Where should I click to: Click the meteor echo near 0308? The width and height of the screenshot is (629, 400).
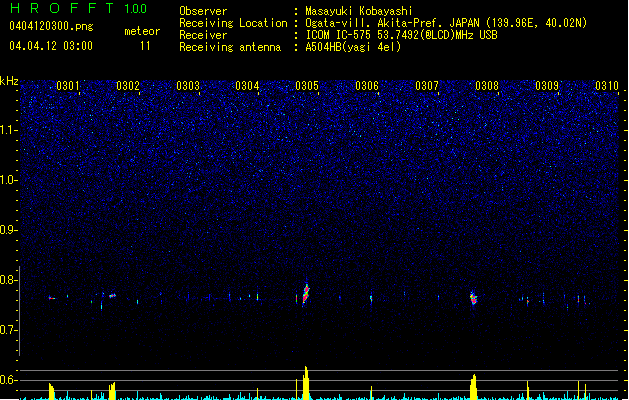pos(473,298)
